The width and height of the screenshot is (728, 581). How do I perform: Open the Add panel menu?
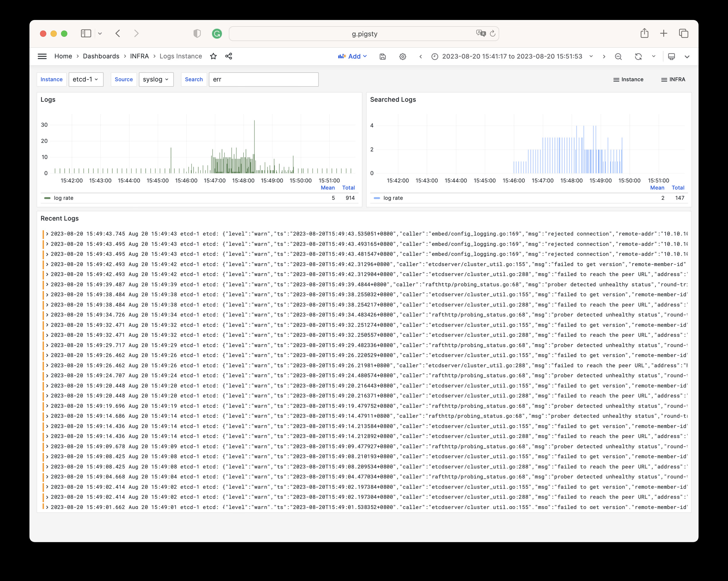[x=352, y=56]
